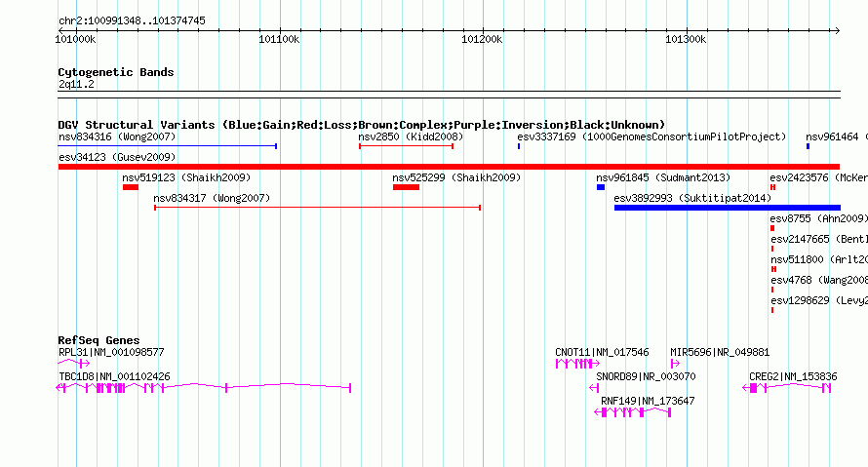Click the DGV Structural Variants track title
This screenshot has height=467, width=868.
(361, 125)
